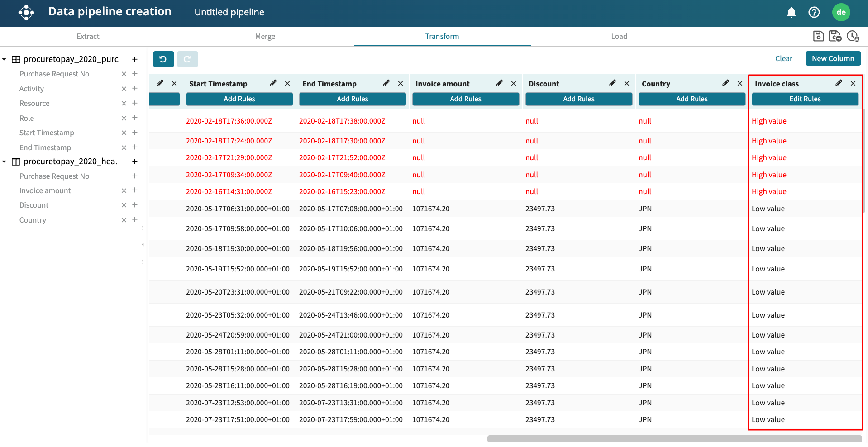Image resolution: width=868 pixels, height=447 pixels.
Task: Click the save pipeline icon
Action: (x=818, y=36)
